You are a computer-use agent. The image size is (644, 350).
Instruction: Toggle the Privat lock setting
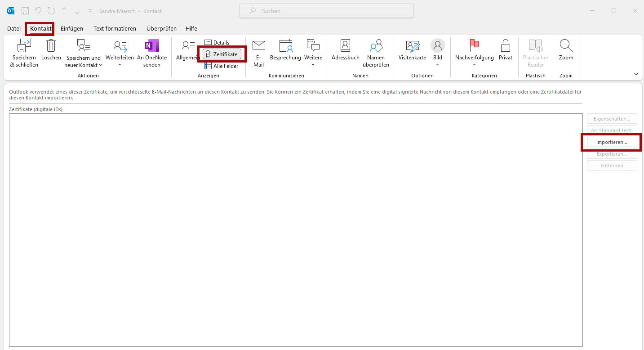tap(506, 50)
